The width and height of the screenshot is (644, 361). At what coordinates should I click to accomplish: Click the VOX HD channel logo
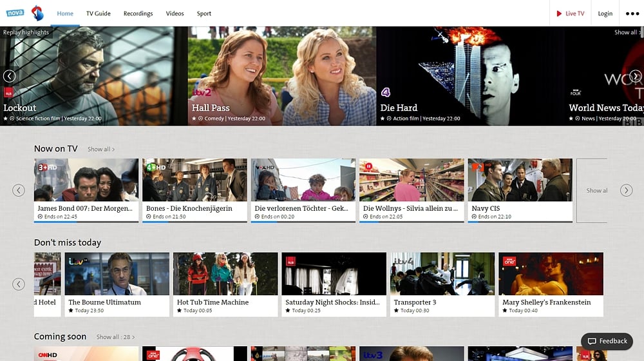(265, 168)
